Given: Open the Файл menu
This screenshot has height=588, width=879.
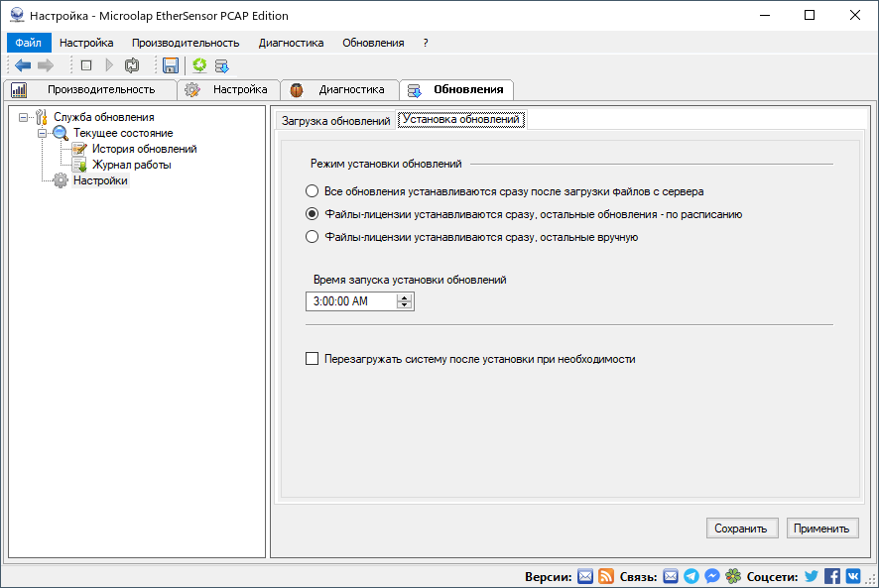Looking at the screenshot, I should pos(28,43).
